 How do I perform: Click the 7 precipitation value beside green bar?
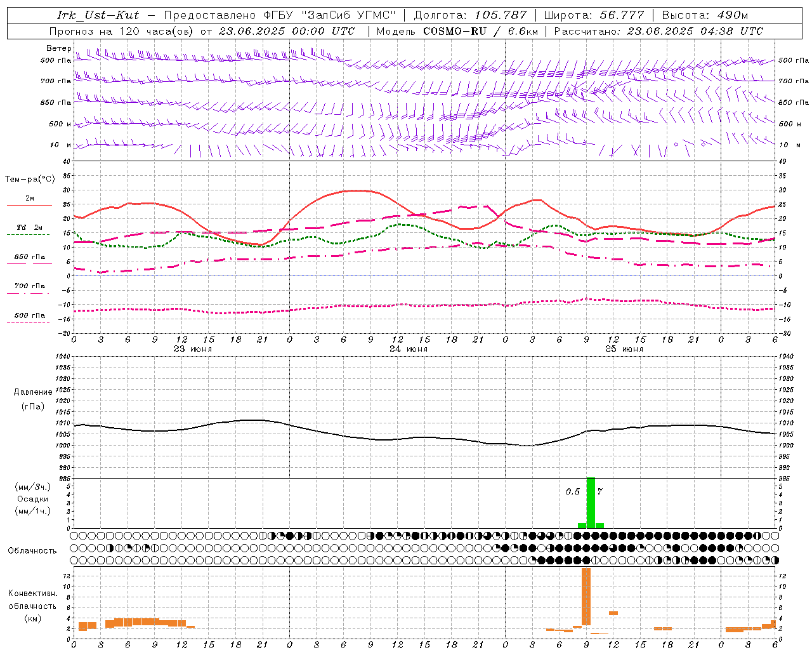click(x=600, y=491)
